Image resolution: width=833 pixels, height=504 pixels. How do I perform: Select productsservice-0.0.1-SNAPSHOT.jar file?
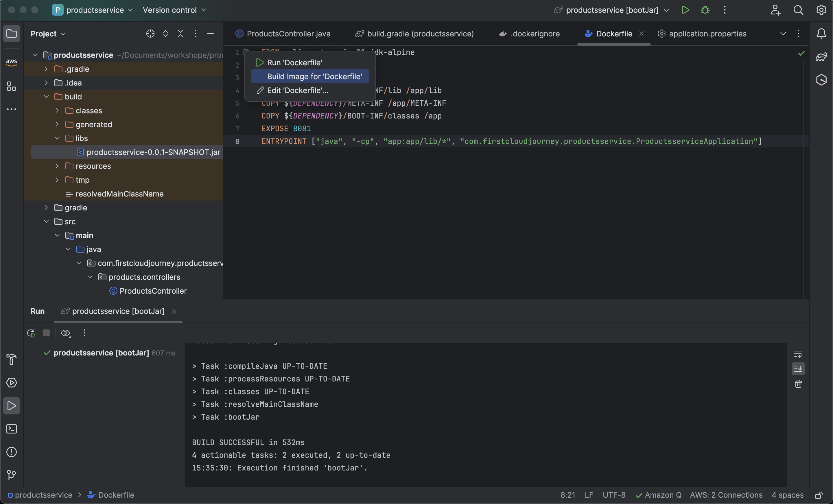(126, 152)
